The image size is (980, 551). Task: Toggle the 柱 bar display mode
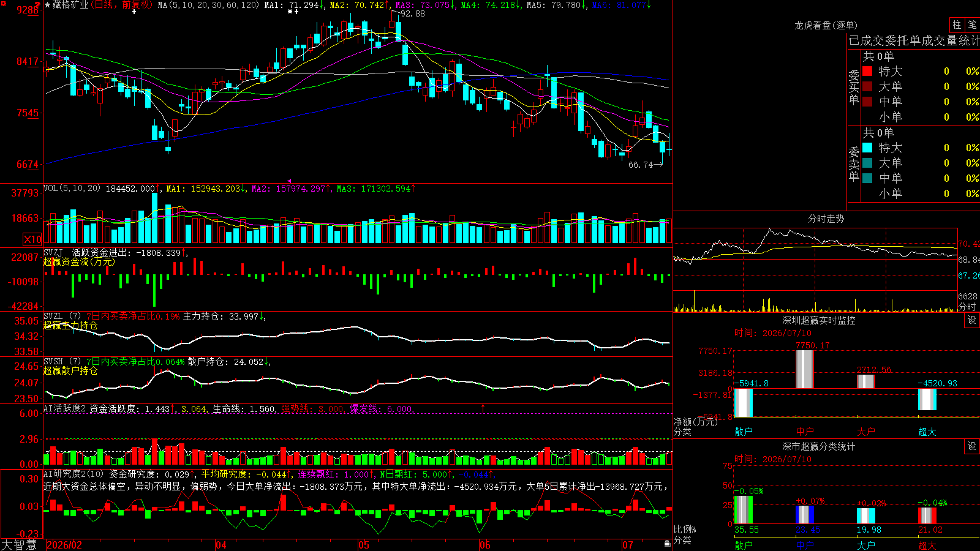957,24
